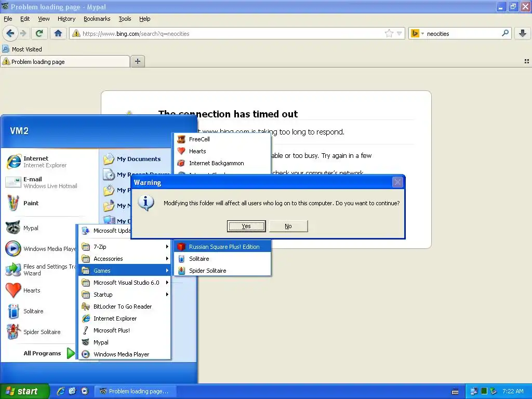Open the View menu
The width and height of the screenshot is (532, 399).
click(x=44, y=19)
